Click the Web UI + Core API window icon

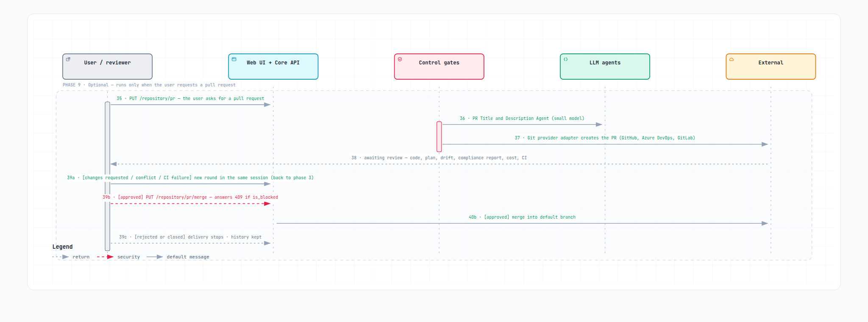pyautogui.click(x=234, y=59)
